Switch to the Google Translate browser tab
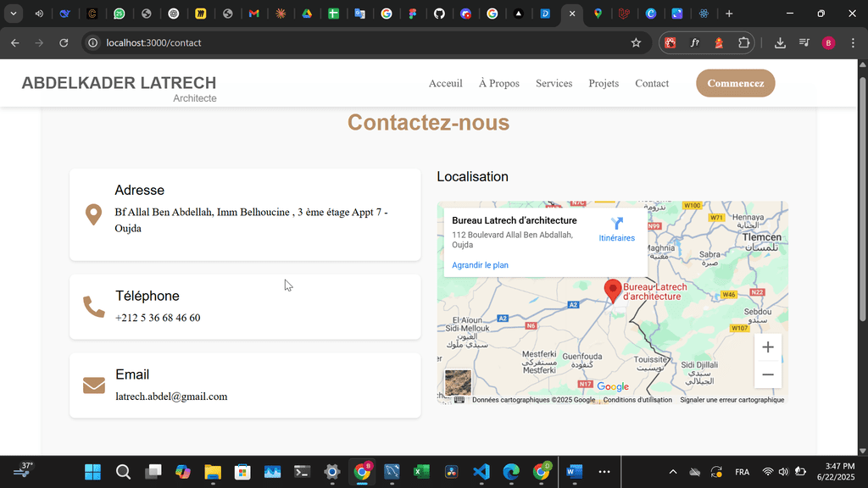 pos(359,14)
